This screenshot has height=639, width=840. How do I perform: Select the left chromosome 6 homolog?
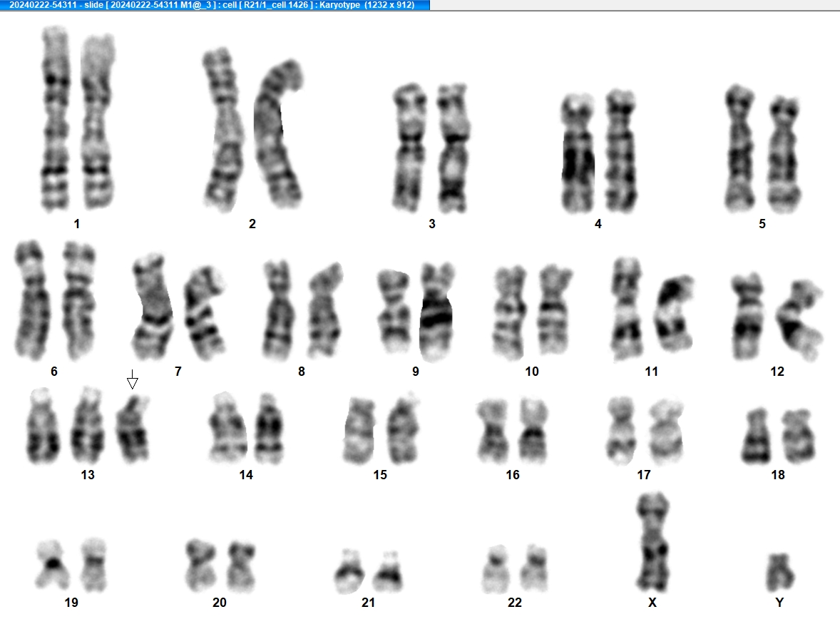32,300
